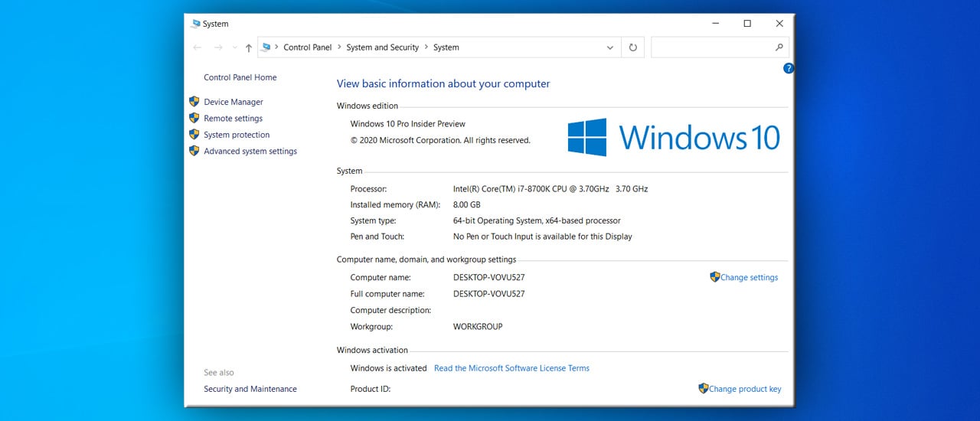Click 'Windows 10 Pro Insider Preview' text
Image resolution: width=980 pixels, height=421 pixels.
pos(408,124)
